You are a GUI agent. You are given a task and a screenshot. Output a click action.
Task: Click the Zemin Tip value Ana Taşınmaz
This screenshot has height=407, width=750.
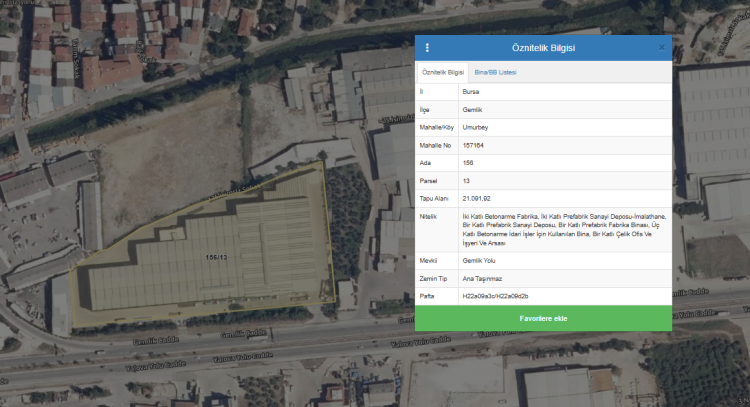point(482,278)
